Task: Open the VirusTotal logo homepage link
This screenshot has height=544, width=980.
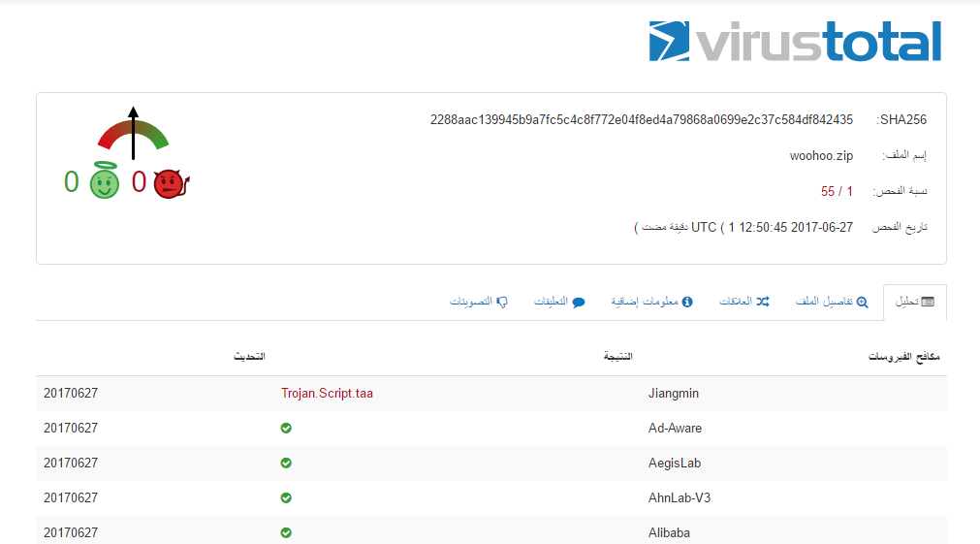Action: [x=795, y=42]
